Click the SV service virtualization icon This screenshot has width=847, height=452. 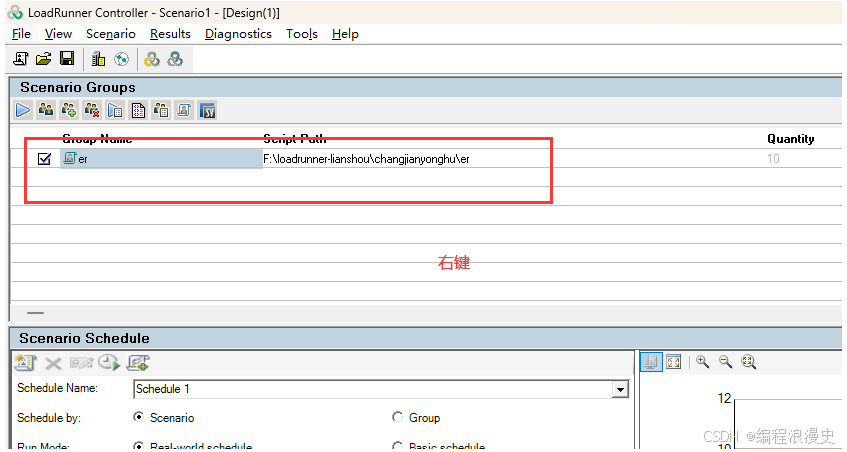click(x=207, y=111)
